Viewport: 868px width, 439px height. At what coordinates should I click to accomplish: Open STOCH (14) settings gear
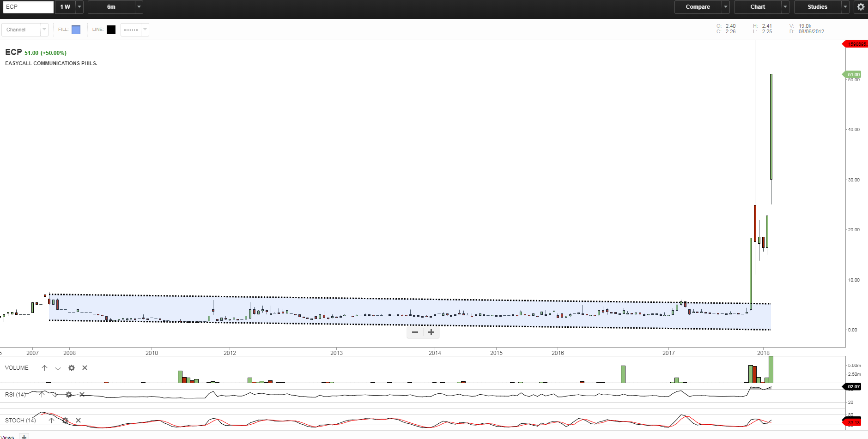coord(65,421)
